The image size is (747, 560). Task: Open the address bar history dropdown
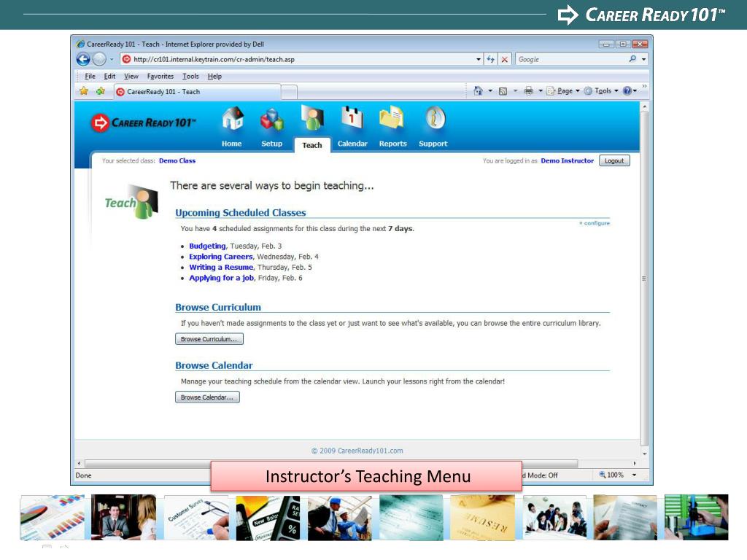(479, 60)
